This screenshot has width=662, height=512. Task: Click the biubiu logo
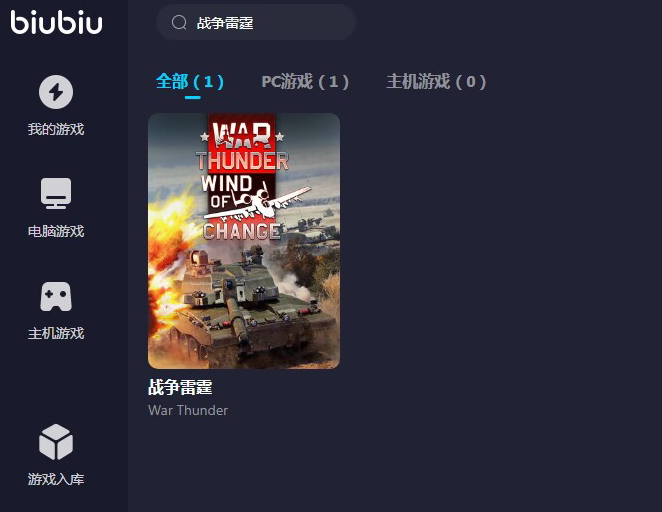tap(57, 22)
